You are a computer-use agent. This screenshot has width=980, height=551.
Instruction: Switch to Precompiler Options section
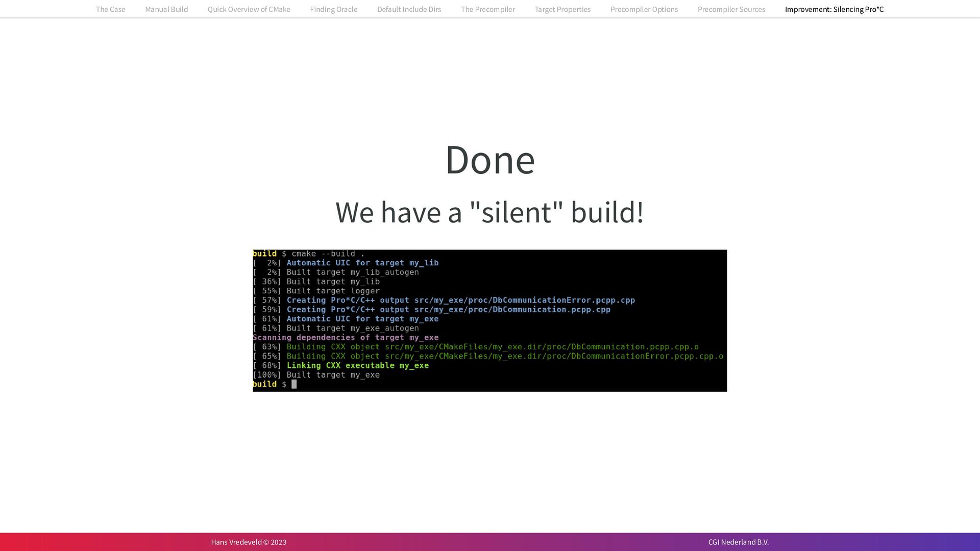click(x=644, y=9)
